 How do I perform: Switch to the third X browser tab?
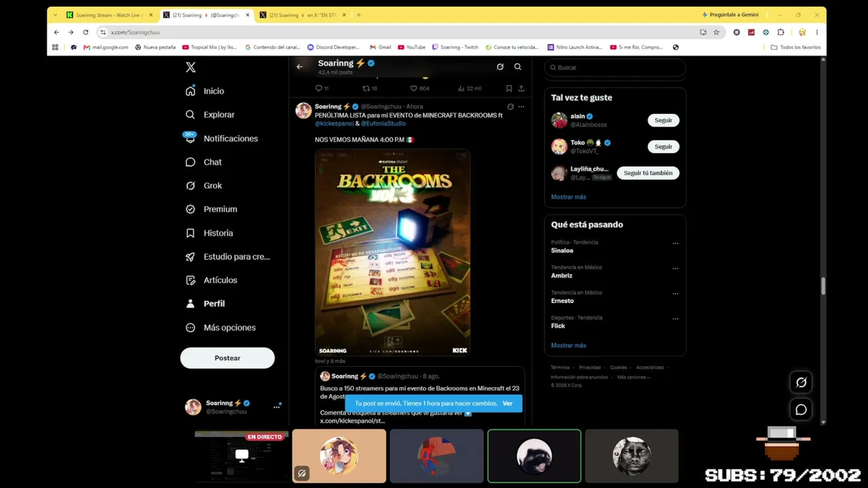coord(303,15)
